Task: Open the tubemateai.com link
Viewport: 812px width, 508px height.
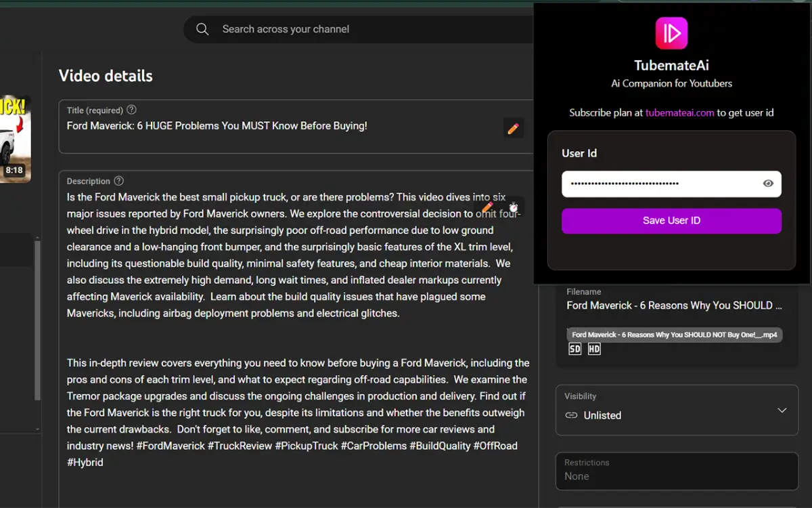Action: (679, 113)
